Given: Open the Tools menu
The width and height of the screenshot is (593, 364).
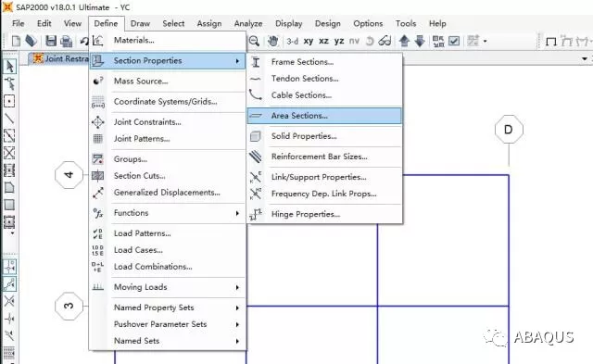Looking at the screenshot, I should (x=406, y=23).
